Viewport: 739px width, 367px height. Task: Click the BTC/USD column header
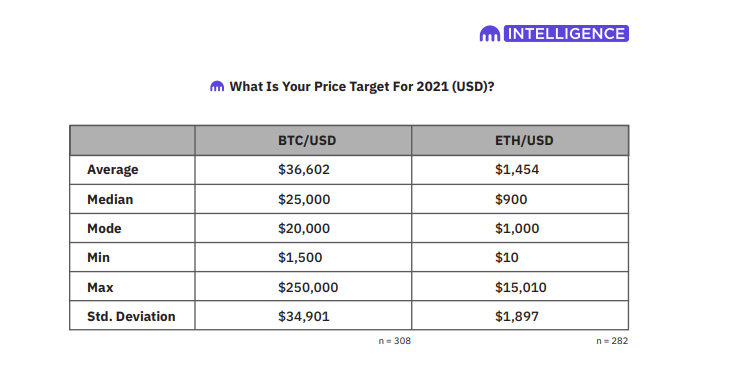tap(307, 140)
